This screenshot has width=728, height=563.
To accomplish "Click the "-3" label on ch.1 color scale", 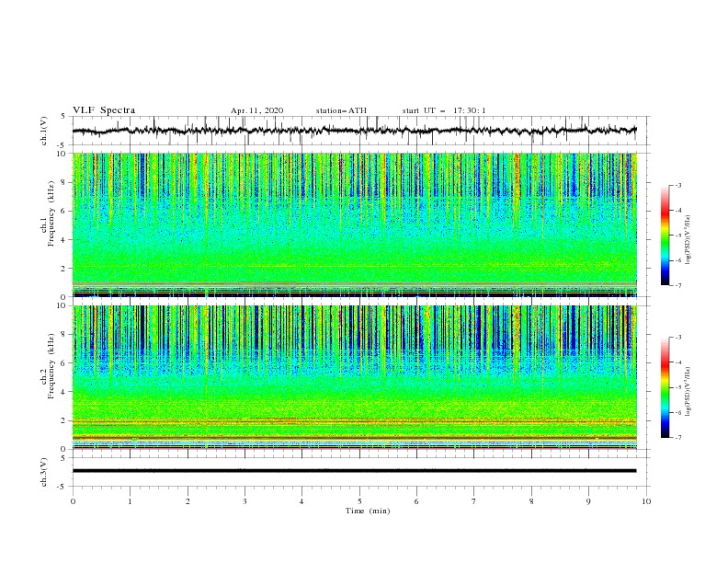I will pos(677,185).
